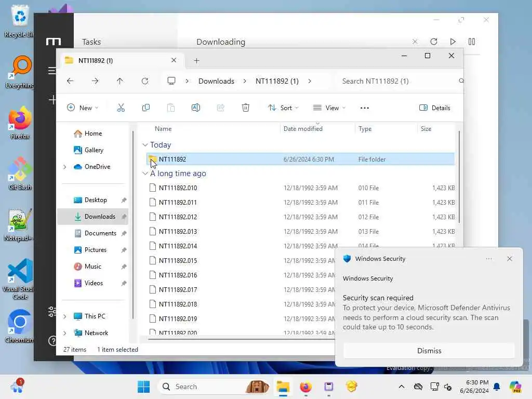The width and height of the screenshot is (532, 399).
Task: Click play icon in download manager window
Action: pyautogui.click(x=453, y=42)
